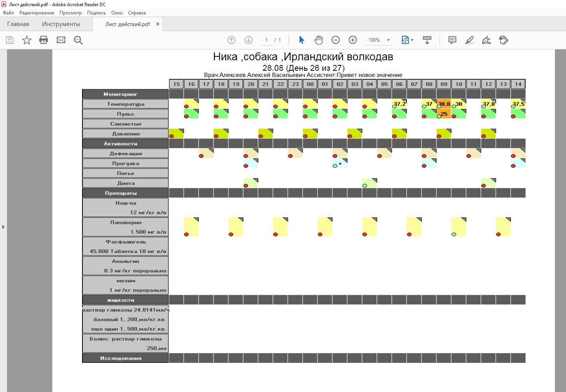This screenshot has width=566, height=392.
Task: Open the Справка menu
Action: [137, 13]
